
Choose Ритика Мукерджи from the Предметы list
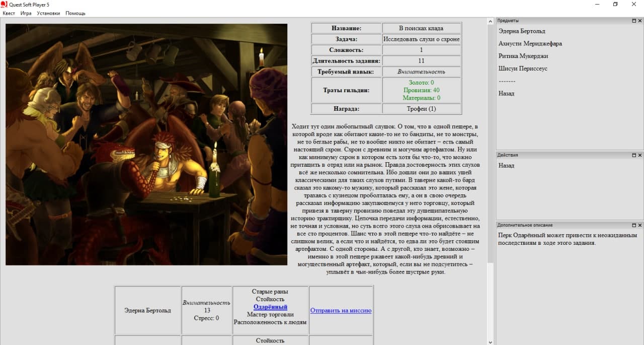pyautogui.click(x=523, y=56)
